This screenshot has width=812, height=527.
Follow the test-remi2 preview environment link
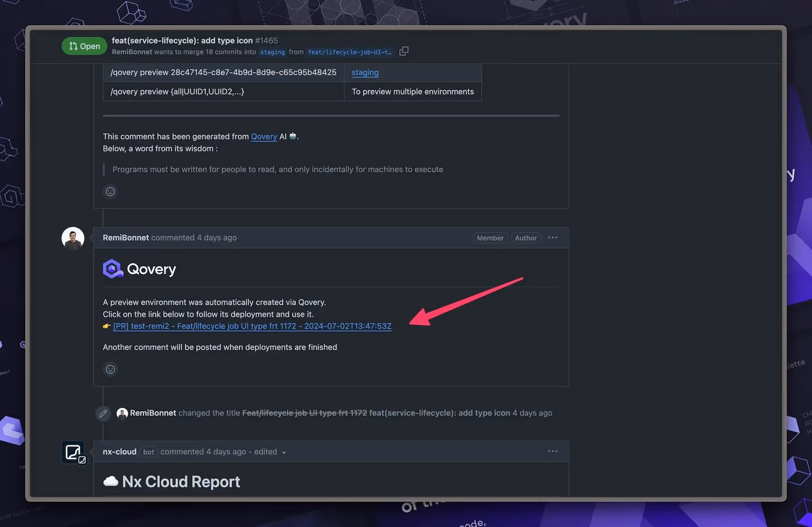252,326
